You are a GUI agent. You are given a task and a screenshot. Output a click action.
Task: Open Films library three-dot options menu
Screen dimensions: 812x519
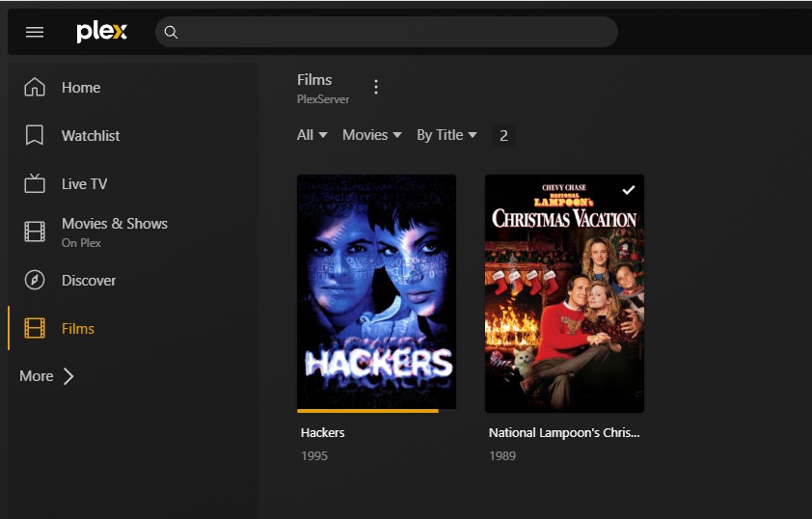point(376,87)
